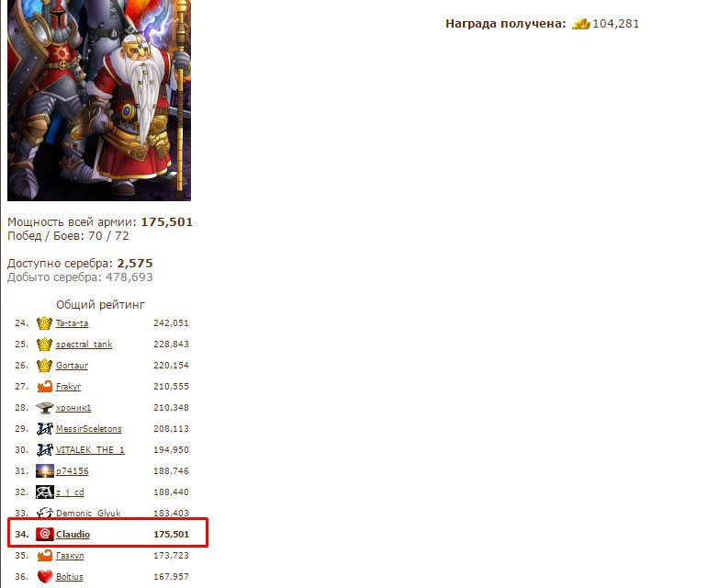Click the orange clan icon beside Газкул
Screen dimensions: 708x588
(x=44, y=556)
